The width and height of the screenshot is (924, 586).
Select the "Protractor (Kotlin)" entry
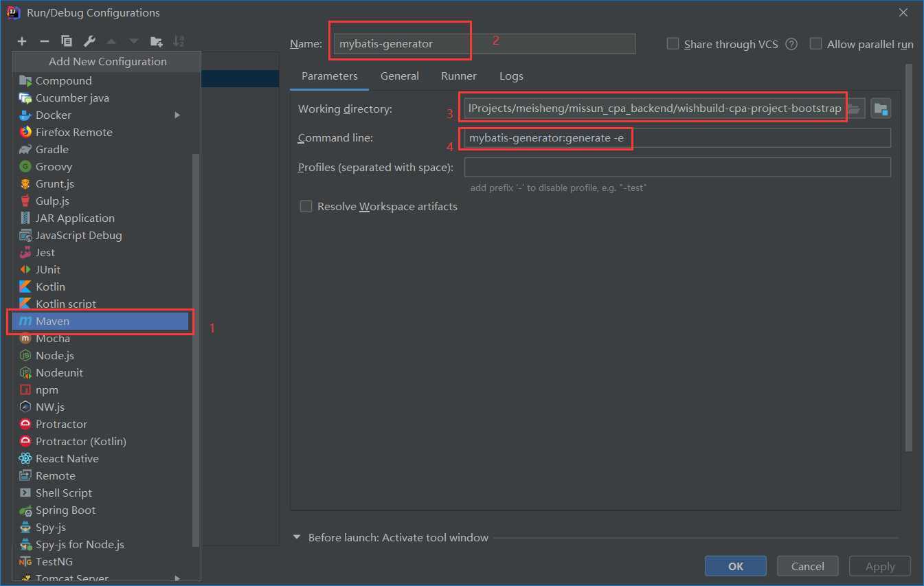pyautogui.click(x=81, y=441)
